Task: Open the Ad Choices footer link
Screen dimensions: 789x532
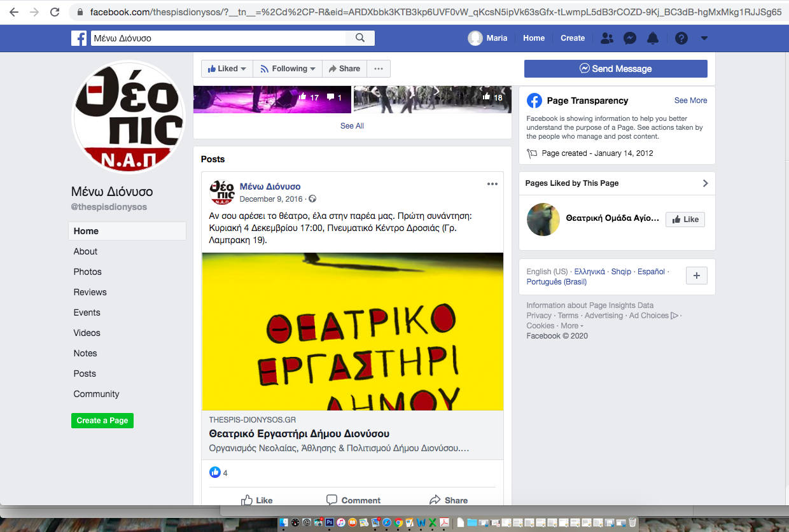Action: tap(653, 316)
